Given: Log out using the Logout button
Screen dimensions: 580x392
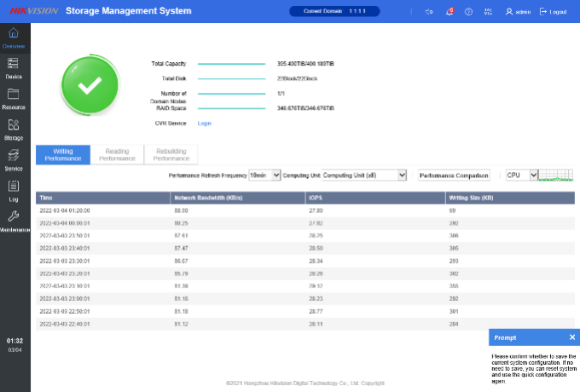Looking at the screenshot, I should pos(553,12).
